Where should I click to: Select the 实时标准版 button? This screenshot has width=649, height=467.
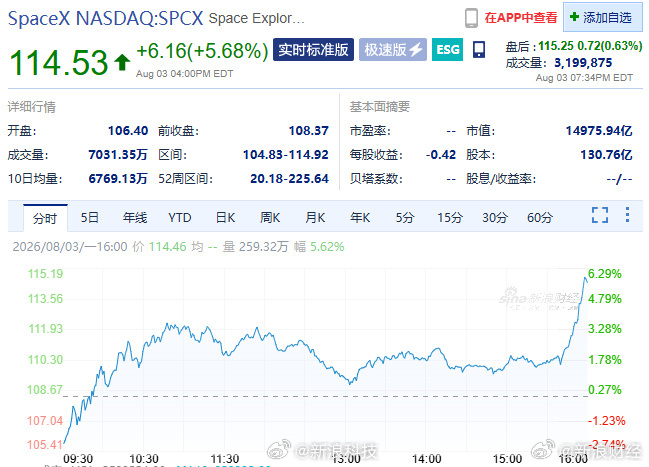(313, 50)
